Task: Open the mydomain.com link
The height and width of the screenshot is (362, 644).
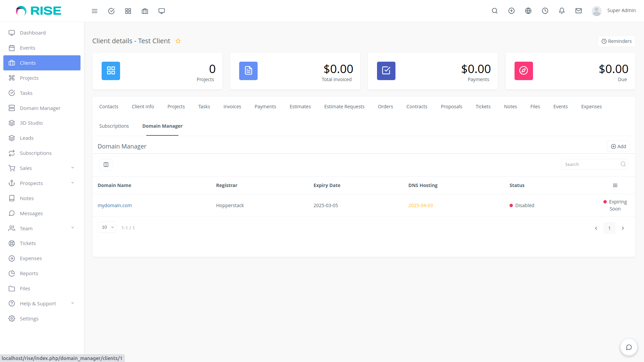Action: [x=115, y=205]
